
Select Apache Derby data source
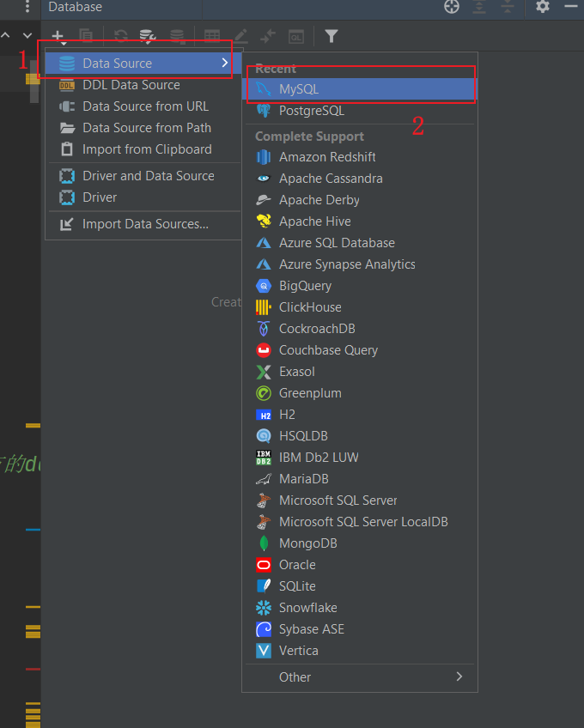tap(360, 200)
